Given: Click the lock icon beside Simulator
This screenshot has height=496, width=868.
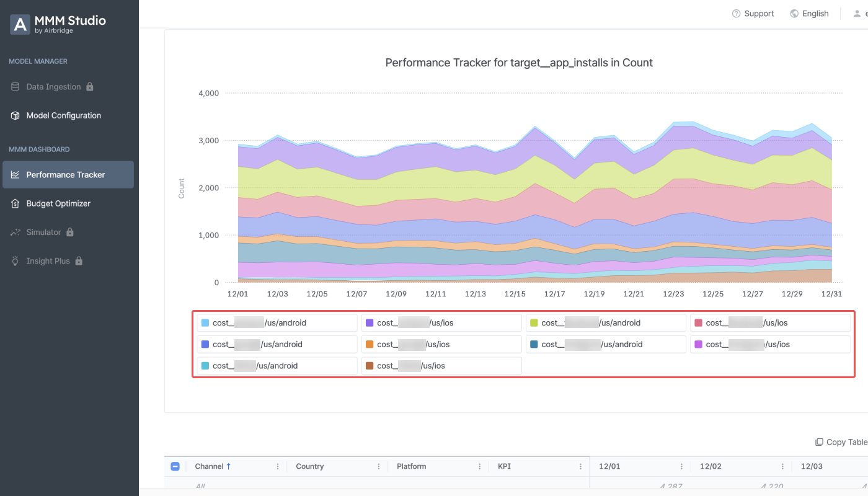Looking at the screenshot, I should tap(70, 232).
